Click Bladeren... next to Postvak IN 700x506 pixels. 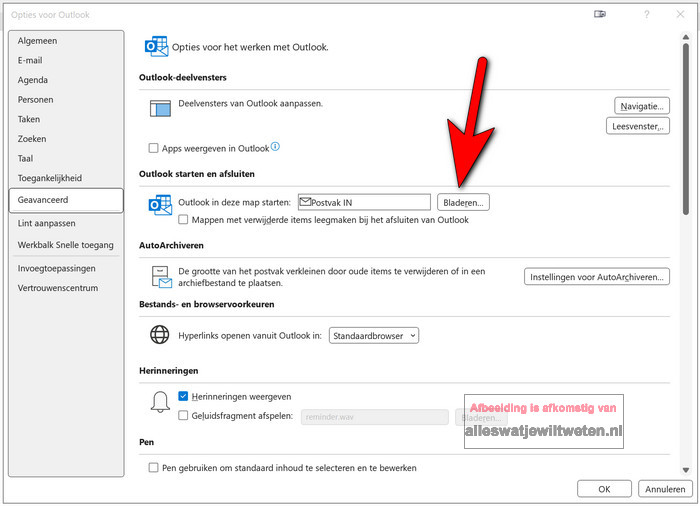[x=463, y=202]
